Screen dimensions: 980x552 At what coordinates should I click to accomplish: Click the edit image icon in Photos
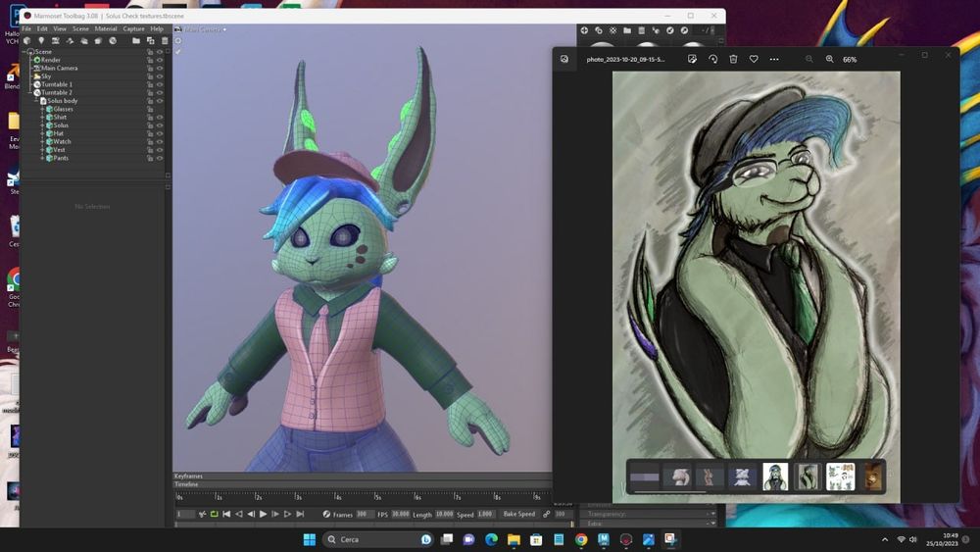(x=692, y=59)
